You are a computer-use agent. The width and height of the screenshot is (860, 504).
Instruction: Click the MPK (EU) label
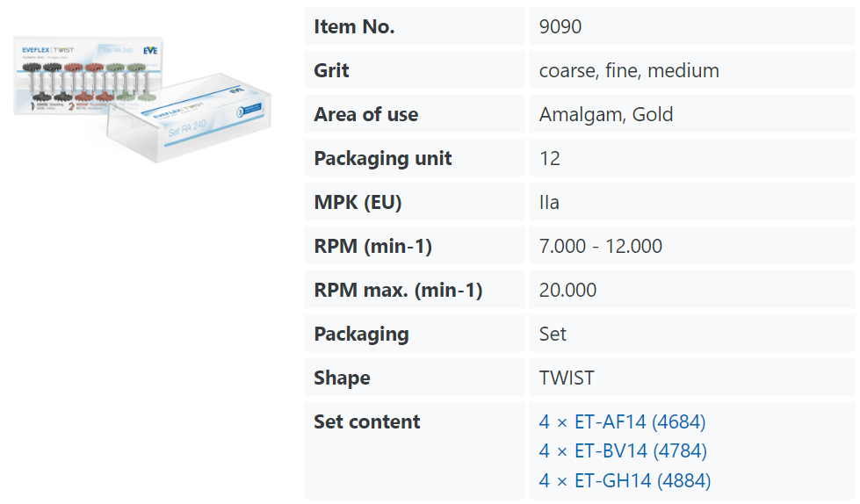[x=358, y=202]
